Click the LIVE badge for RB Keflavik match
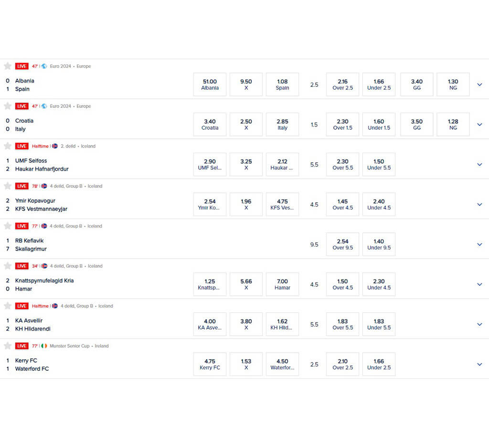 click(x=22, y=226)
